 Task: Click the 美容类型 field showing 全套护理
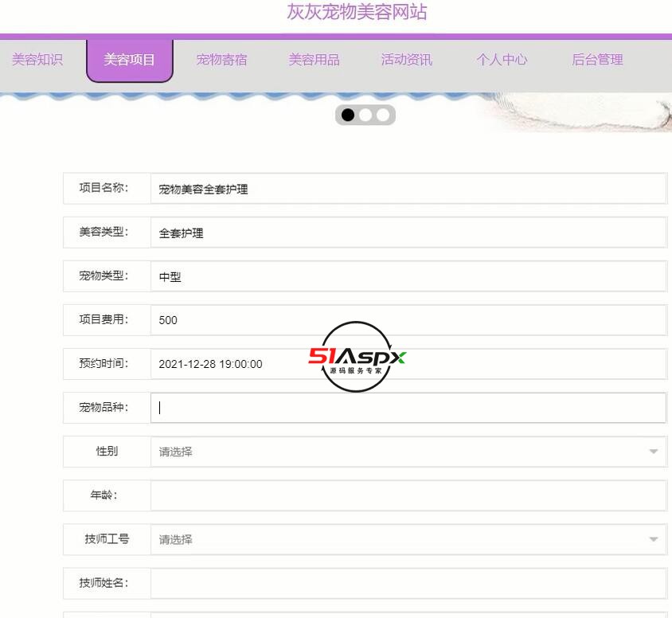click(408, 233)
